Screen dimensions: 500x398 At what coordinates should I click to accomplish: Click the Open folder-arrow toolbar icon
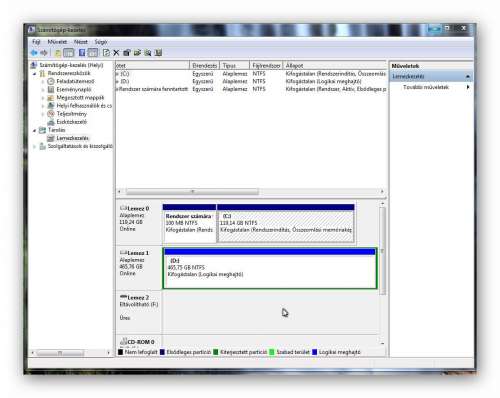137,53
